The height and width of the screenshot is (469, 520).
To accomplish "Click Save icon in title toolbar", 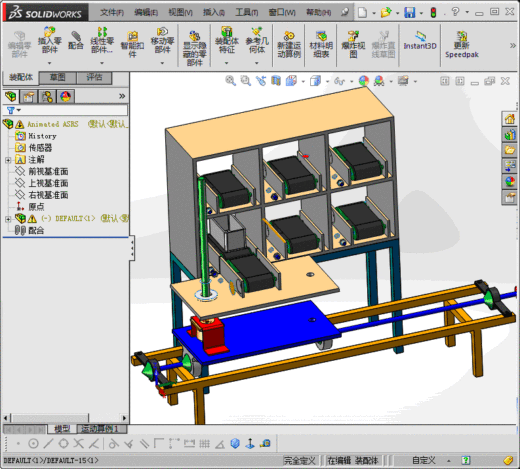I will (x=410, y=13).
